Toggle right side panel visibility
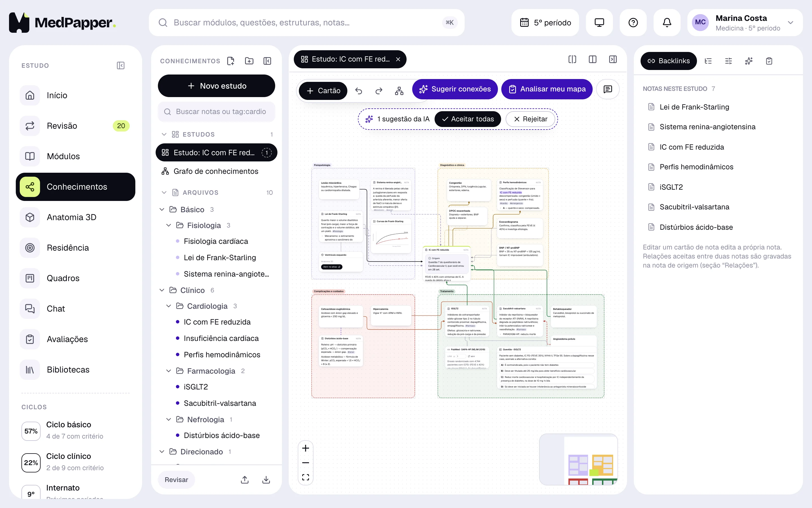Viewport: 812px width, 508px height. tap(613, 60)
